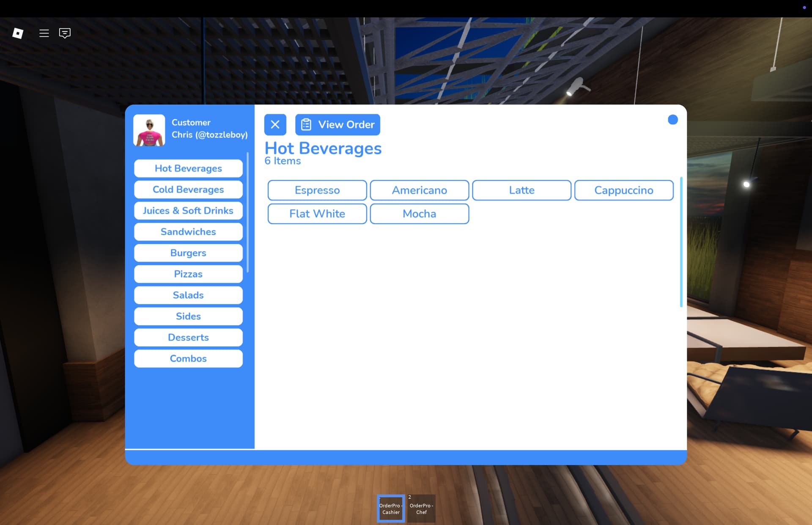Click the hamburger menu icon
This screenshot has height=525, width=812.
(44, 33)
